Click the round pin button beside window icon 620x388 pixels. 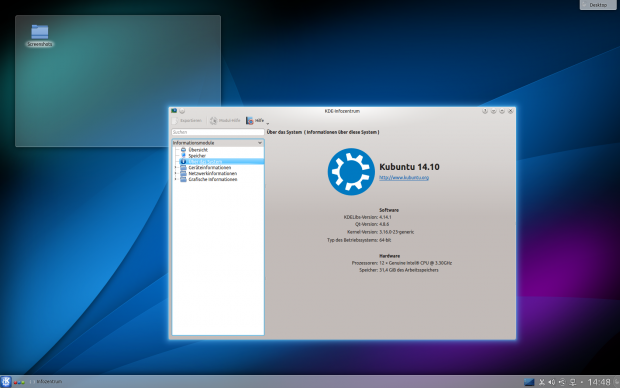[x=182, y=111]
